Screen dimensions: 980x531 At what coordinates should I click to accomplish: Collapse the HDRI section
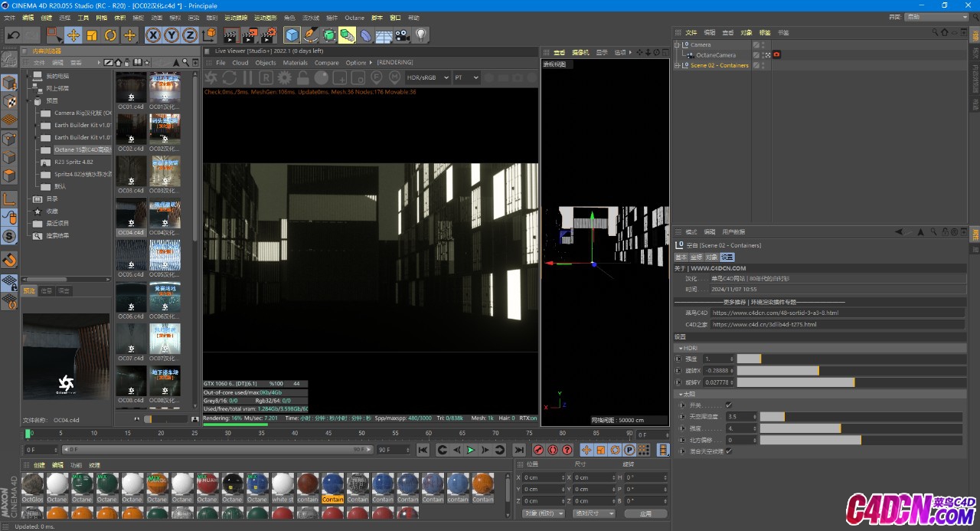[x=680, y=349]
